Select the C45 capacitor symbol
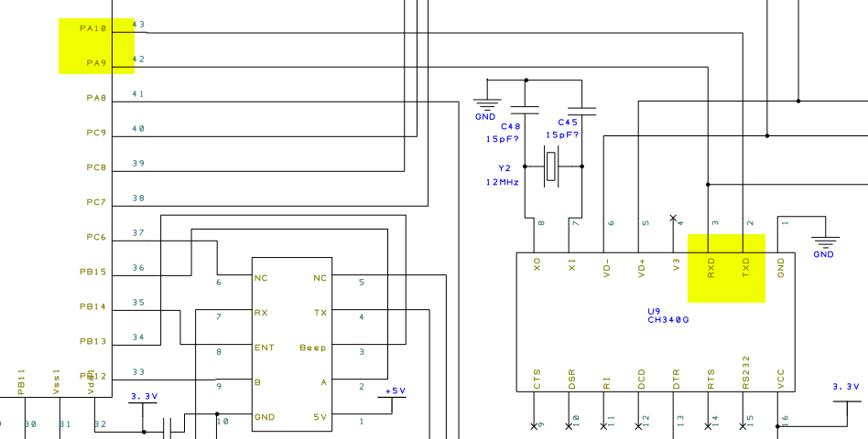868x439 pixels. (582, 111)
